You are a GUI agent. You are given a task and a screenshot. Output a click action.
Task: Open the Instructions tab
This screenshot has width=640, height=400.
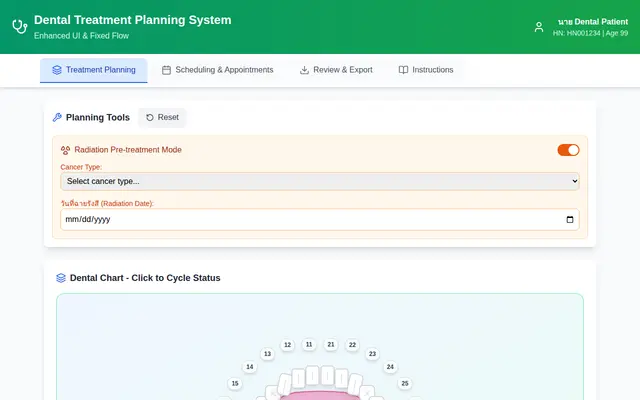(426, 70)
